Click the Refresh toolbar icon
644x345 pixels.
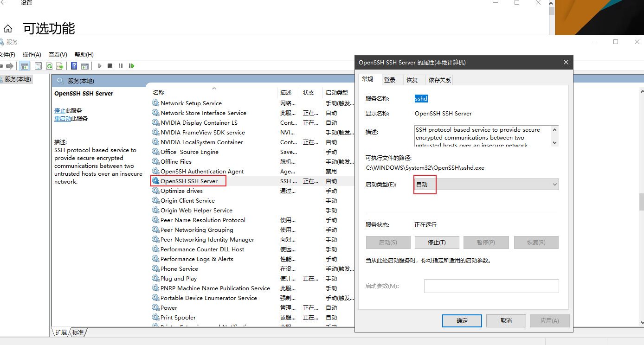click(49, 66)
